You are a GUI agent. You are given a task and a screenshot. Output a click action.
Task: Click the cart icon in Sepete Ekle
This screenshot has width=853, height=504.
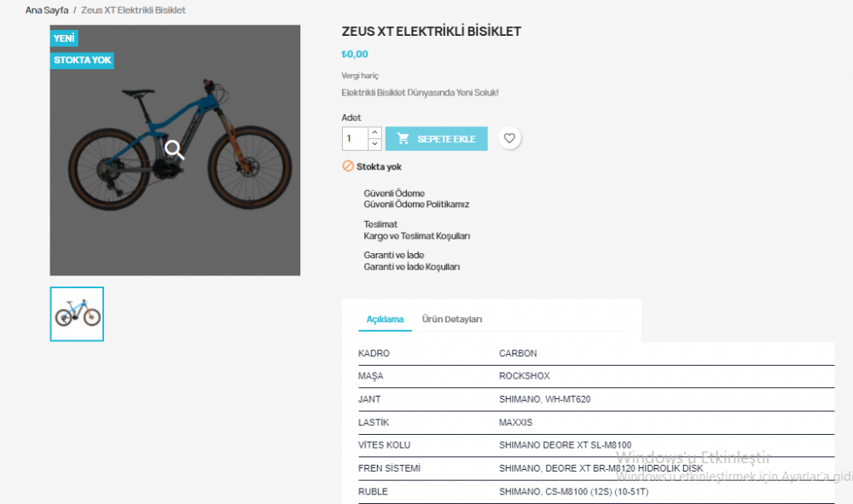point(403,139)
